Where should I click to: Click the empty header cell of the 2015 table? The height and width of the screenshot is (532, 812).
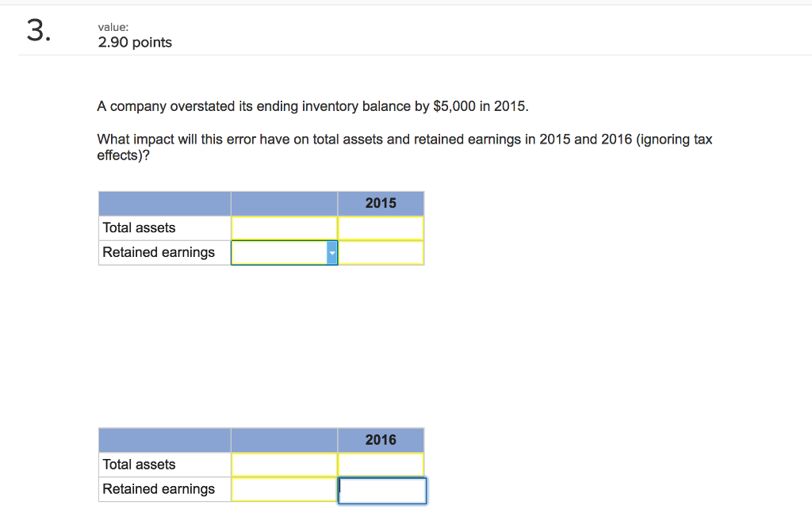164,203
